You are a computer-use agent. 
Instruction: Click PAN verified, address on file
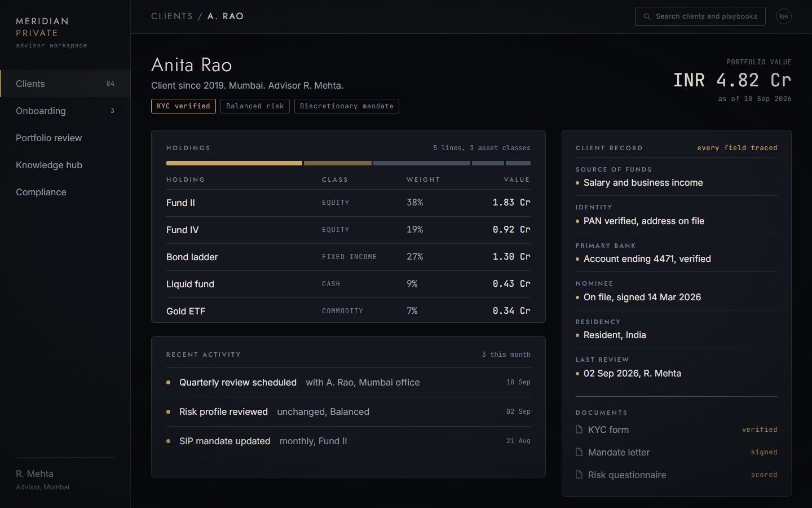644,221
